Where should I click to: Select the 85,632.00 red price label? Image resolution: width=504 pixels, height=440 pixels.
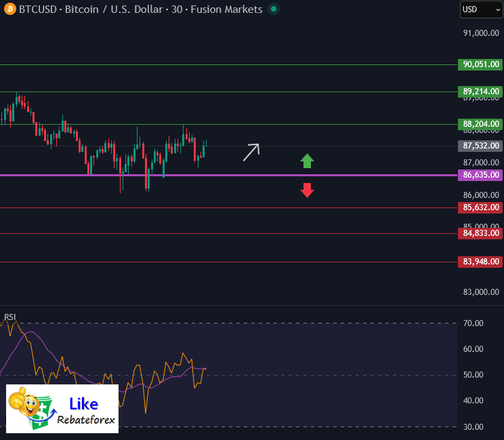480,207
